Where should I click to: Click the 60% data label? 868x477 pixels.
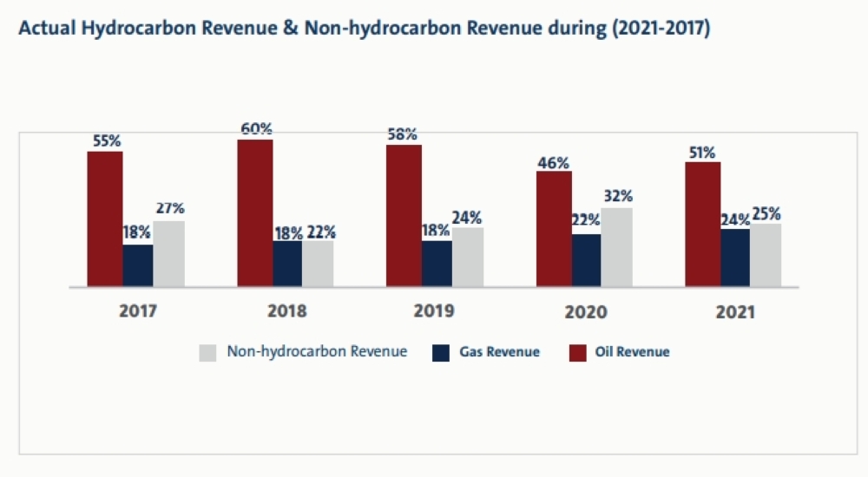click(256, 129)
